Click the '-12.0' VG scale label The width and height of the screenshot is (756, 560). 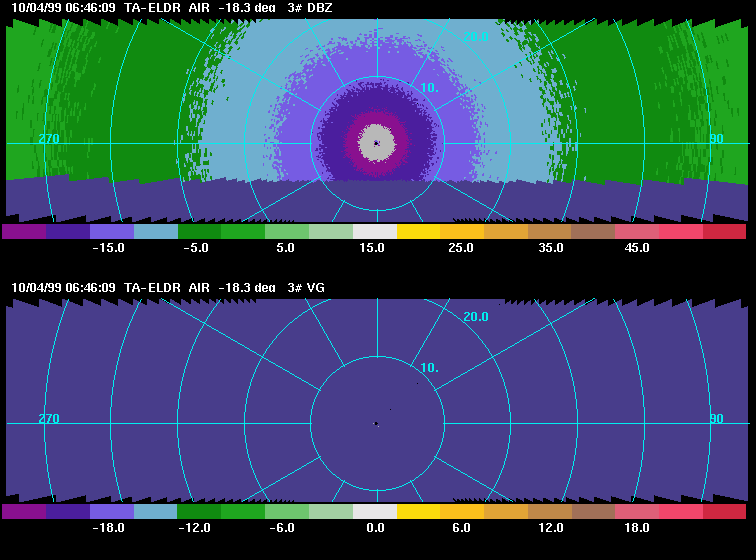pos(195,528)
